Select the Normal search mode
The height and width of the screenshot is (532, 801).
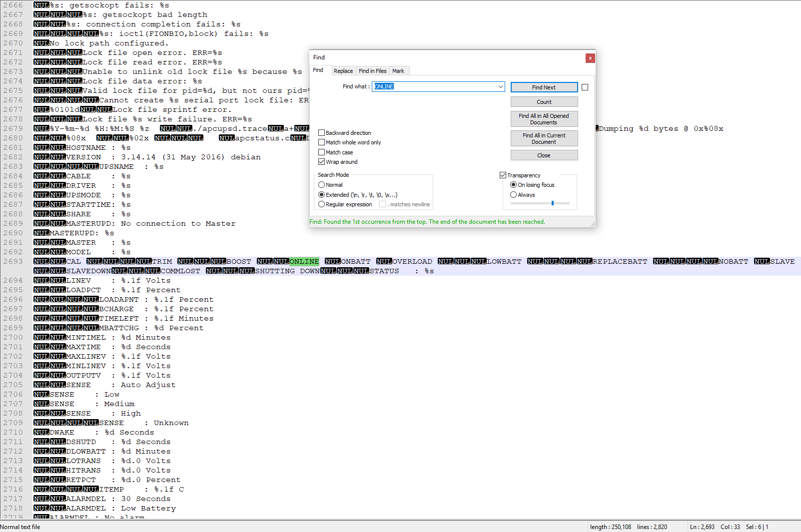click(322, 185)
